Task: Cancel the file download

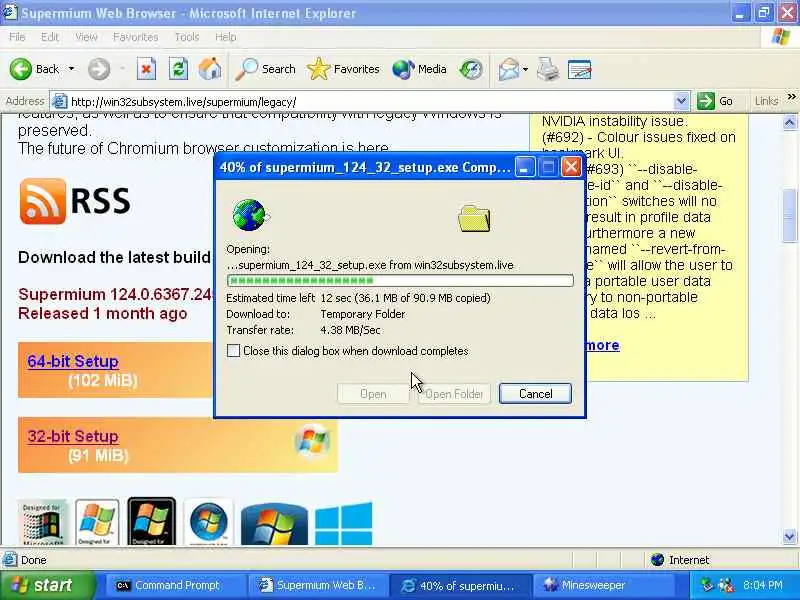Action: pos(535,393)
